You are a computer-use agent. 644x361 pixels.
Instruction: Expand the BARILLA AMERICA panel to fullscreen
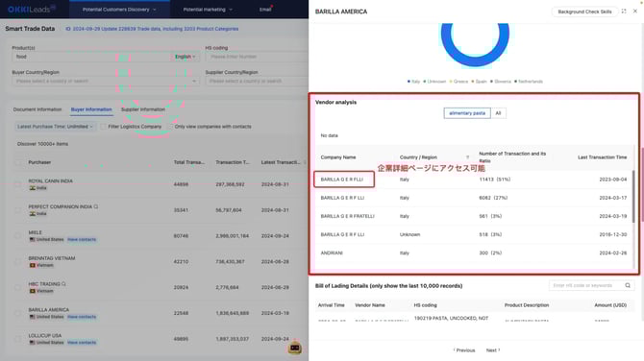(x=624, y=12)
